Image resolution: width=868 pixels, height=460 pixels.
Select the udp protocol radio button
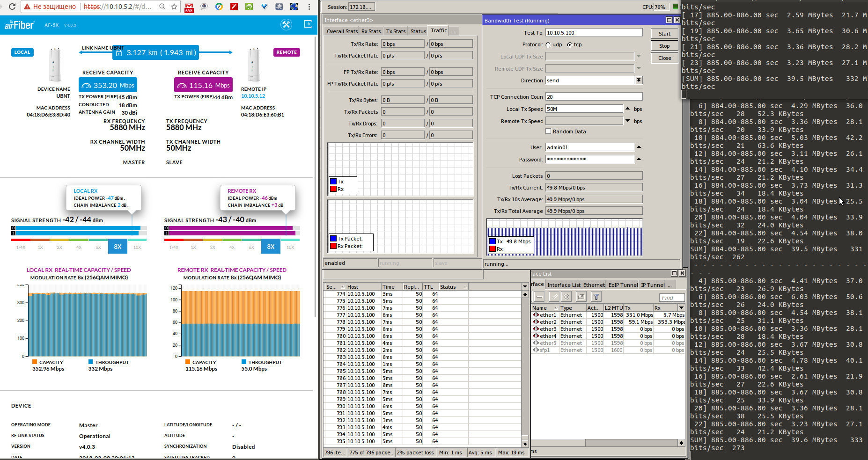pos(548,45)
